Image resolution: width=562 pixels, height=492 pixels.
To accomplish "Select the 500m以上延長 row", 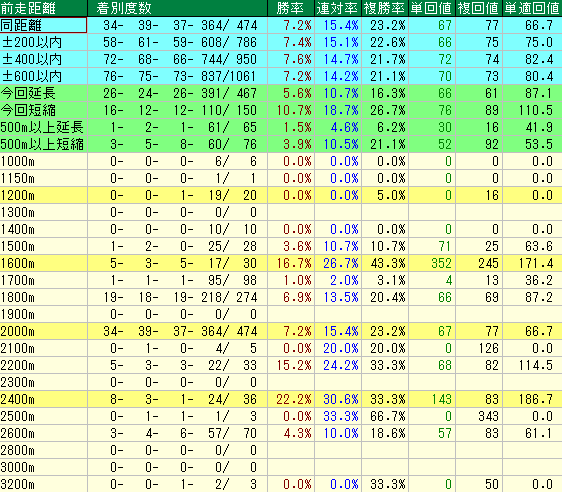I will coord(281,127).
